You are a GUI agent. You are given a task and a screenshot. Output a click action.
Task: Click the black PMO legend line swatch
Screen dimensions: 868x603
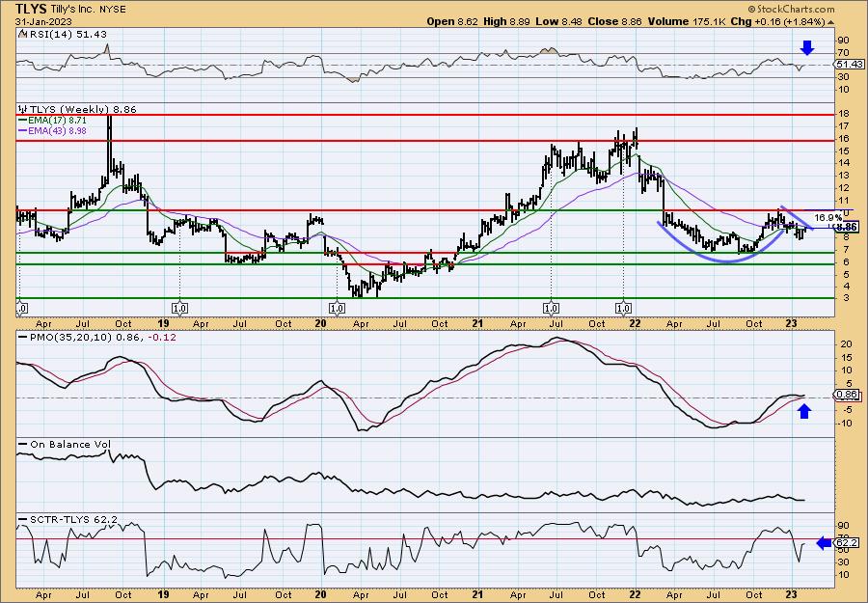(23, 337)
